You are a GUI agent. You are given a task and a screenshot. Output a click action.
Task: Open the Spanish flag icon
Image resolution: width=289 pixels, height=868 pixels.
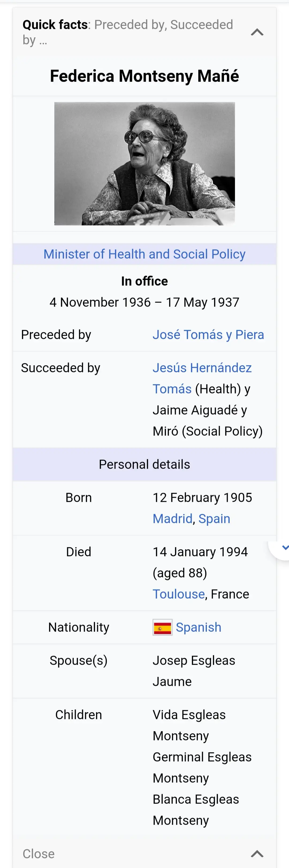pyautogui.click(x=162, y=628)
